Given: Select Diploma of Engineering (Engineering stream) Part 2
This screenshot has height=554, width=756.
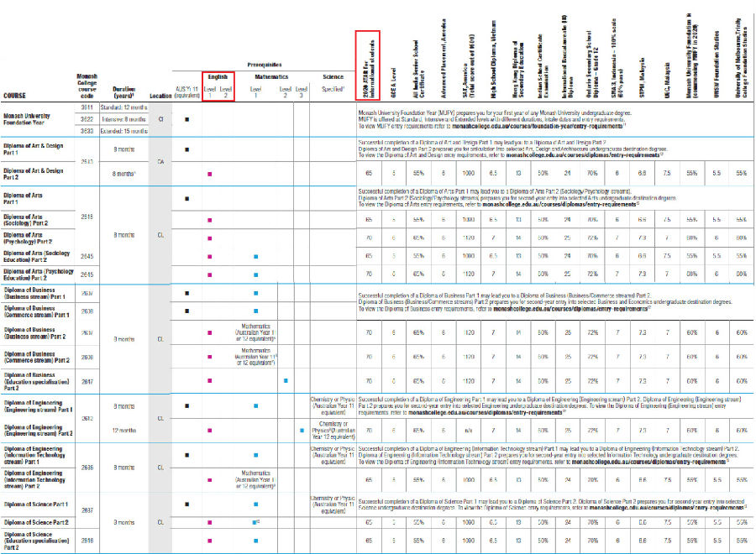Looking at the screenshot, I should pos(38,431).
